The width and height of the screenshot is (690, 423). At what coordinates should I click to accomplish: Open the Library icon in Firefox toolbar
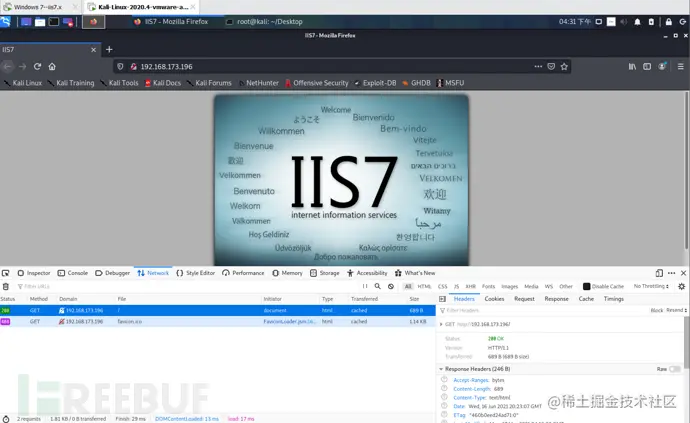(x=632, y=66)
